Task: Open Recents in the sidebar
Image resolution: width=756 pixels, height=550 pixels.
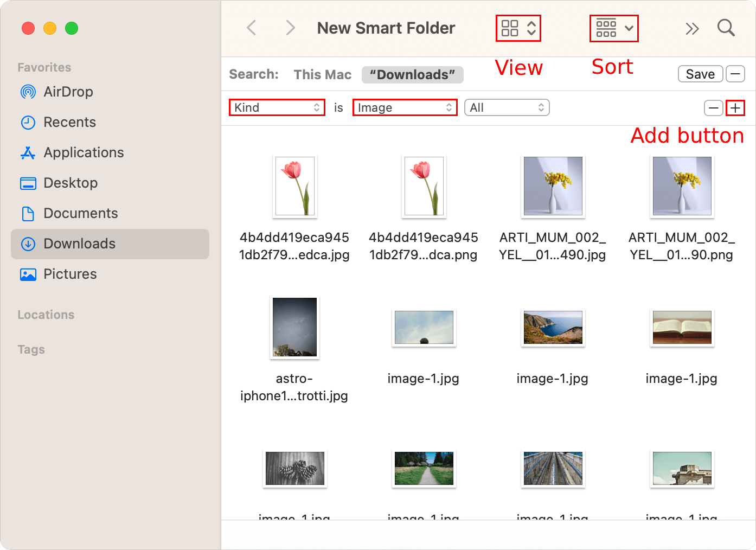Action: point(110,122)
